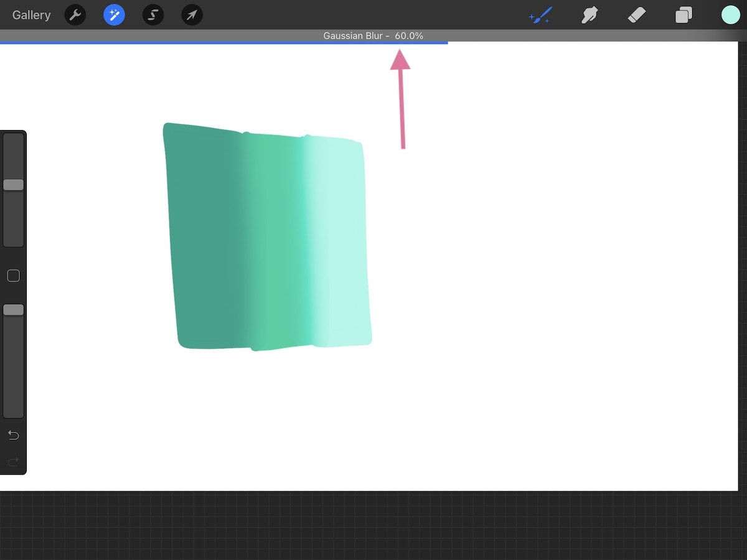
Task: Open the Layers panel
Action: (x=684, y=15)
